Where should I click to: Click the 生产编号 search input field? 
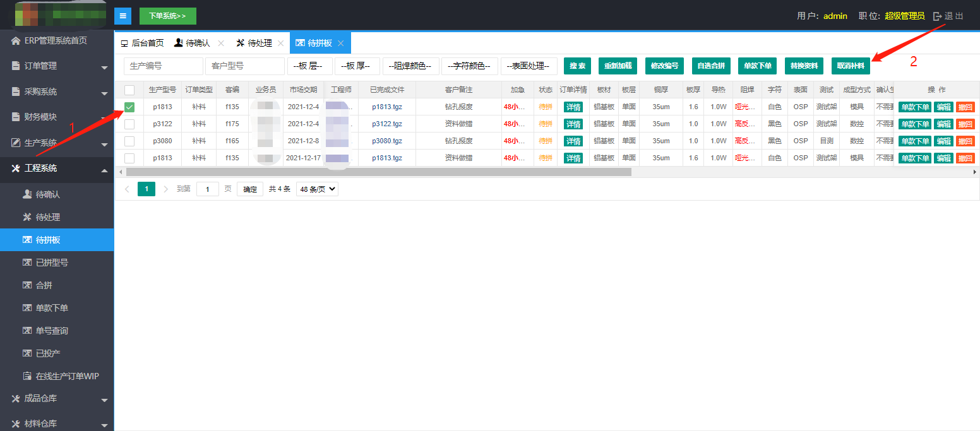click(x=164, y=66)
